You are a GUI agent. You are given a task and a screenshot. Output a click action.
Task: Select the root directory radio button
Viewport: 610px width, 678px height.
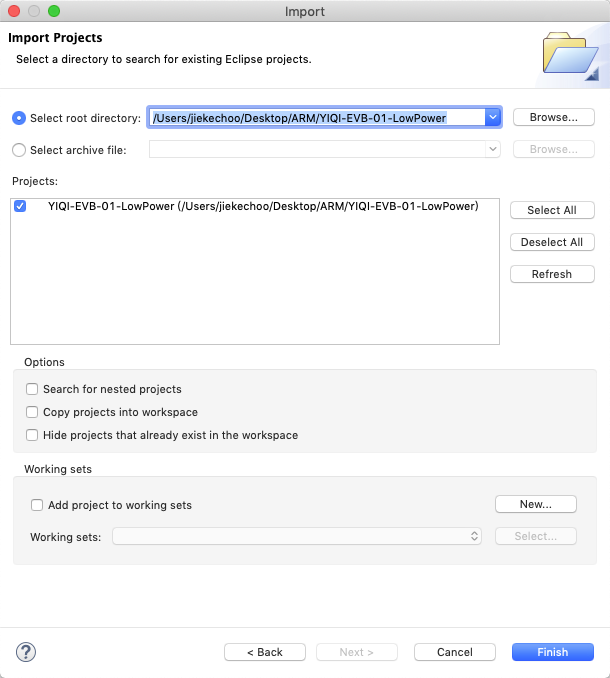tap(19, 118)
